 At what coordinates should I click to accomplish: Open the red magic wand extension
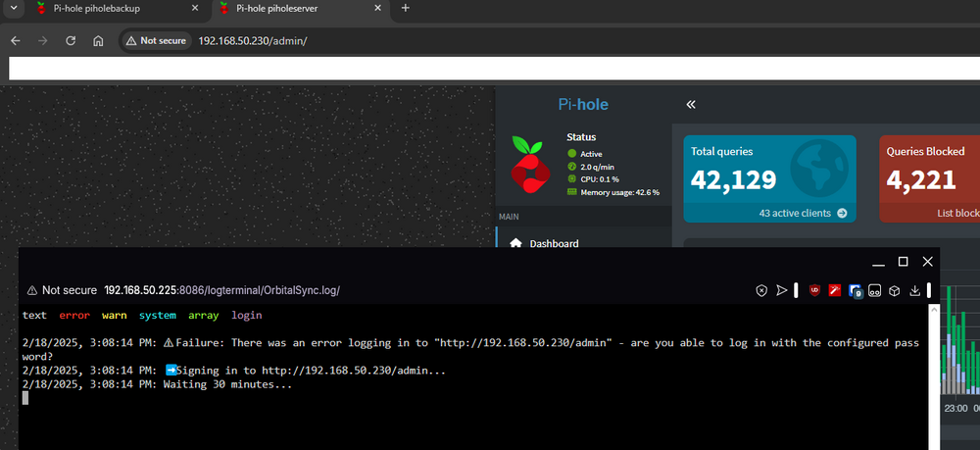click(834, 290)
